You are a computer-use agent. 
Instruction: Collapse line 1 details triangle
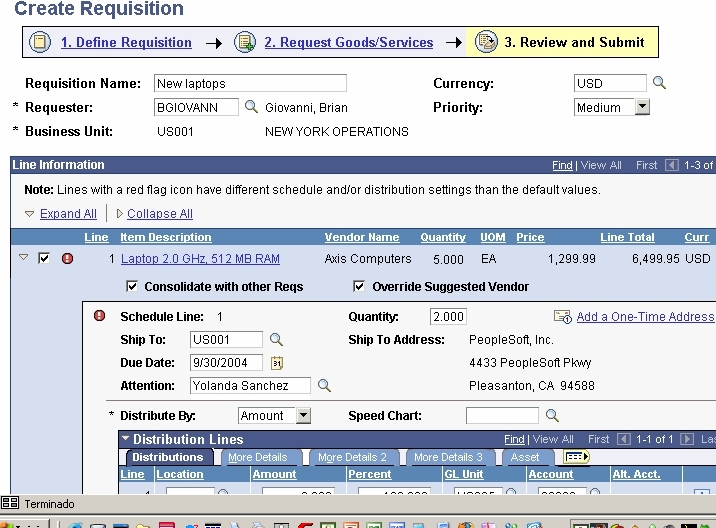click(23, 258)
